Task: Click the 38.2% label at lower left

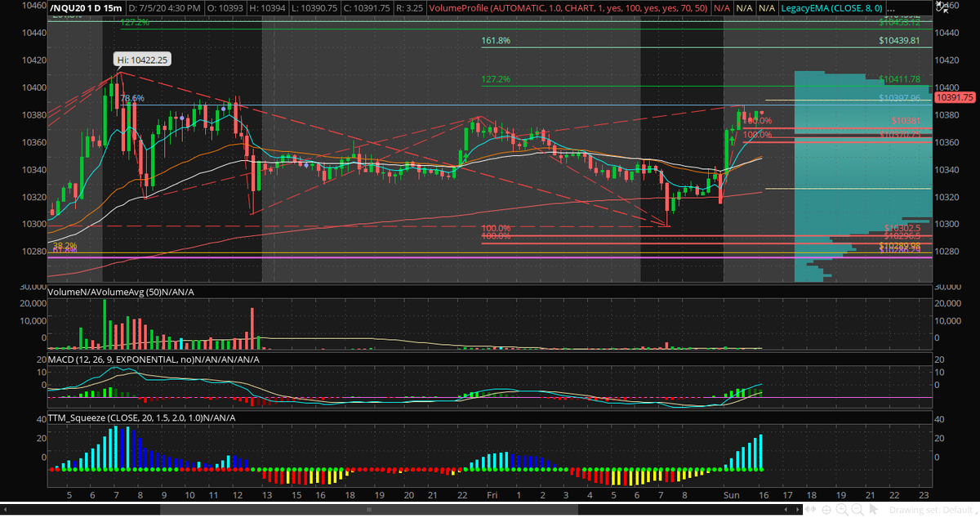Action: click(65, 245)
